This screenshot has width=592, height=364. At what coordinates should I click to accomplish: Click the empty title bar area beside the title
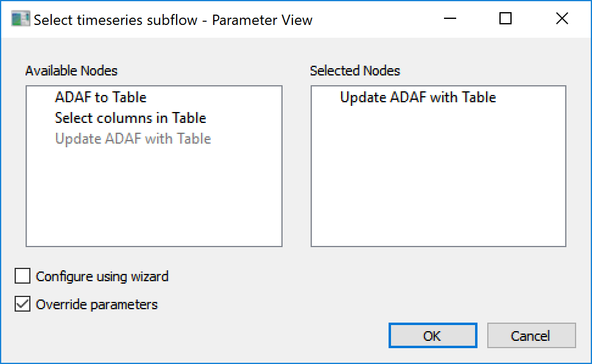[372, 19]
